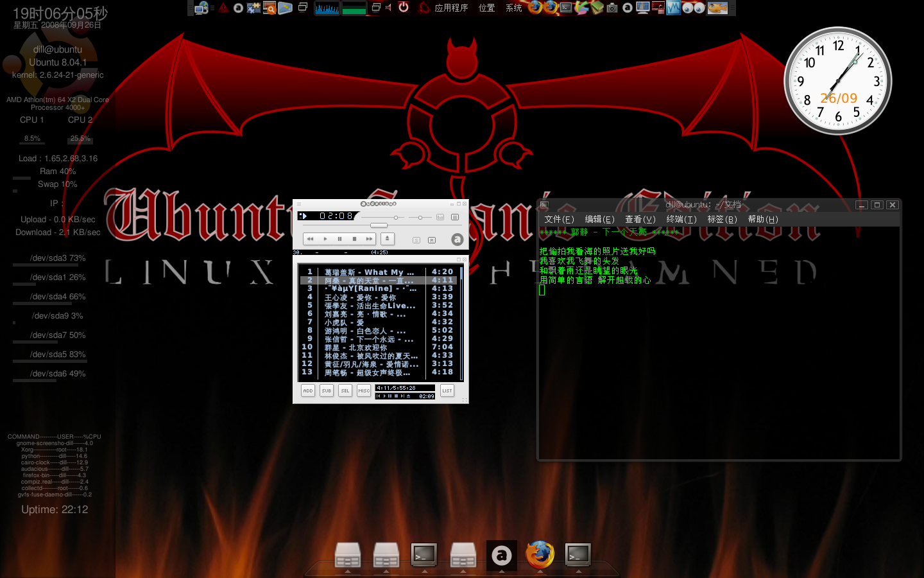Click the Audacious volume slider knob

tap(396, 218)
